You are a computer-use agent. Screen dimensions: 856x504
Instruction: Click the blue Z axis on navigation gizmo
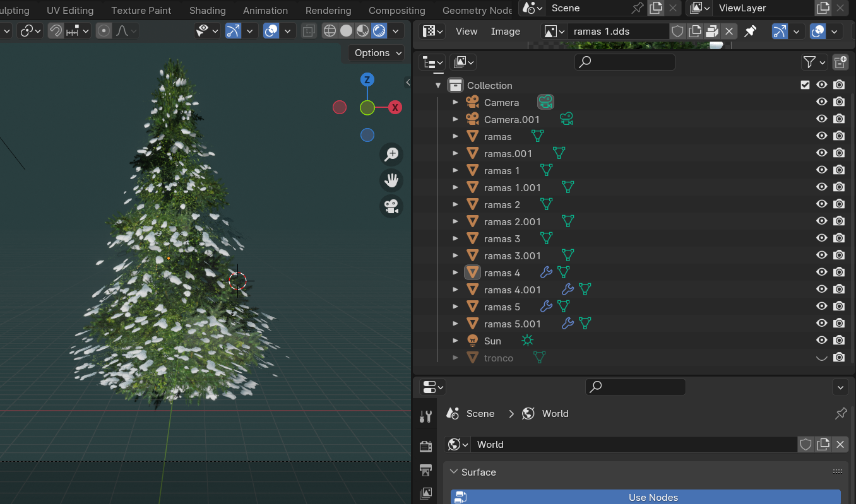[x=367, y=79]
